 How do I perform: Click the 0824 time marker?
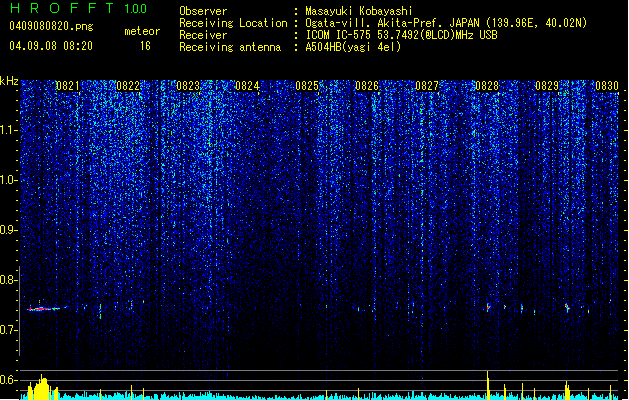(247, 85)
